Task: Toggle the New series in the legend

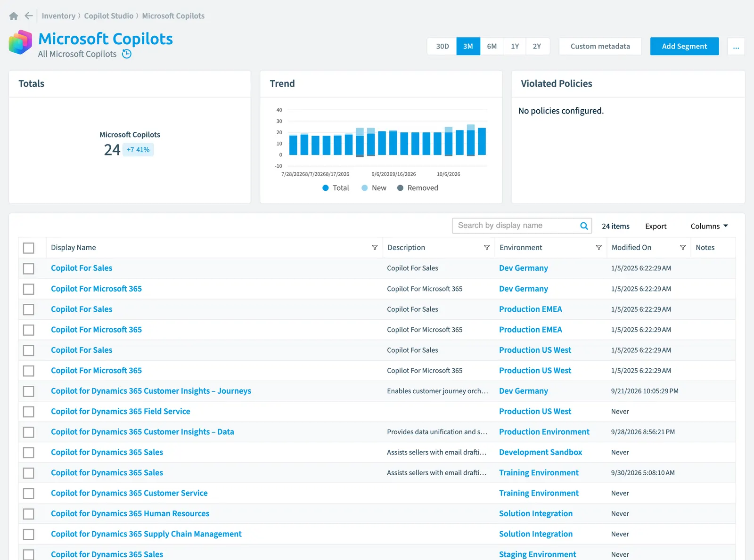Action: pos(374,188)
